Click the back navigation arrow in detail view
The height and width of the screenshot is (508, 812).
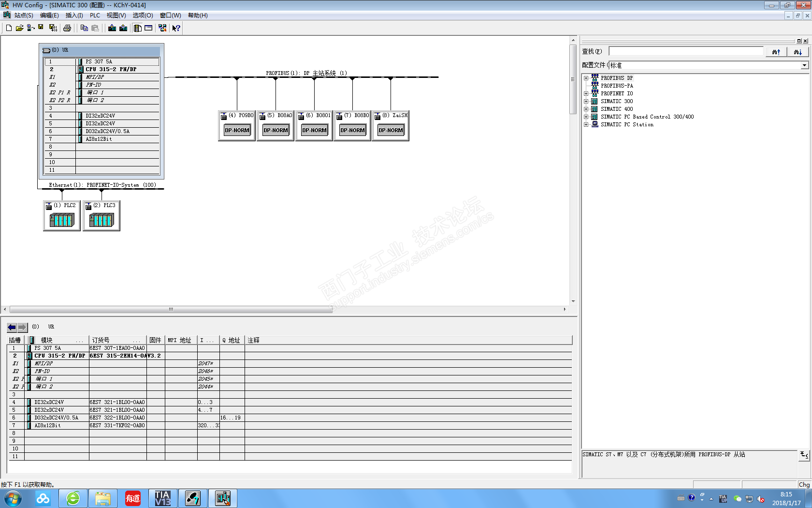[x=12, y=327]
